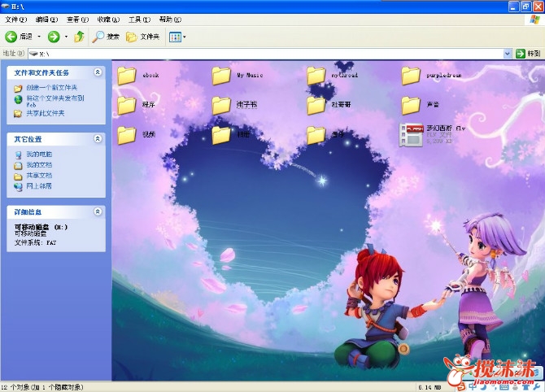Collapse the 文件和文件夹任务 panel
545x392 pixels.
[98, 72]
